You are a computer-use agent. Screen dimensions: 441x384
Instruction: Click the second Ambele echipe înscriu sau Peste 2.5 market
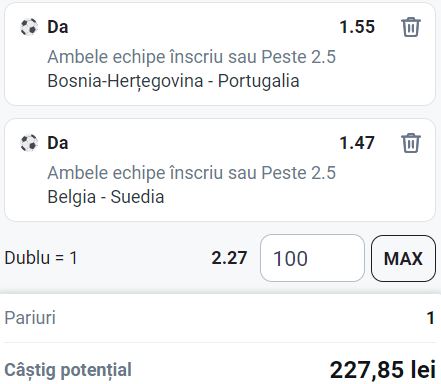191,173
